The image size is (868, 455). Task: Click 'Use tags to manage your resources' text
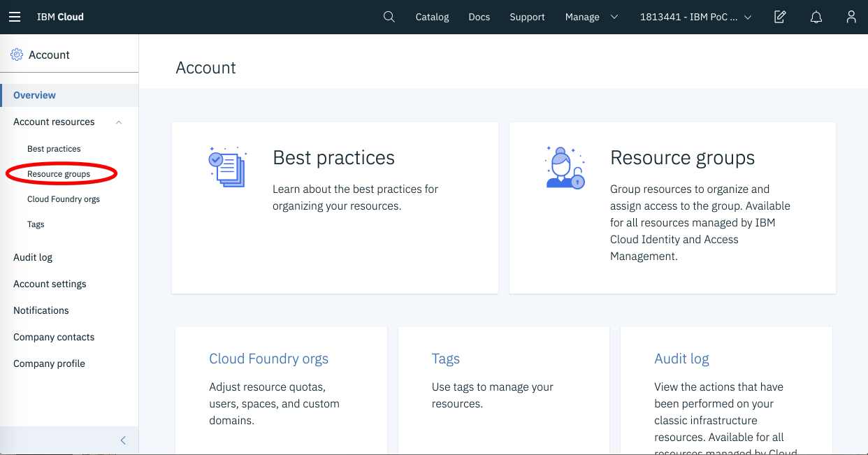493,396
